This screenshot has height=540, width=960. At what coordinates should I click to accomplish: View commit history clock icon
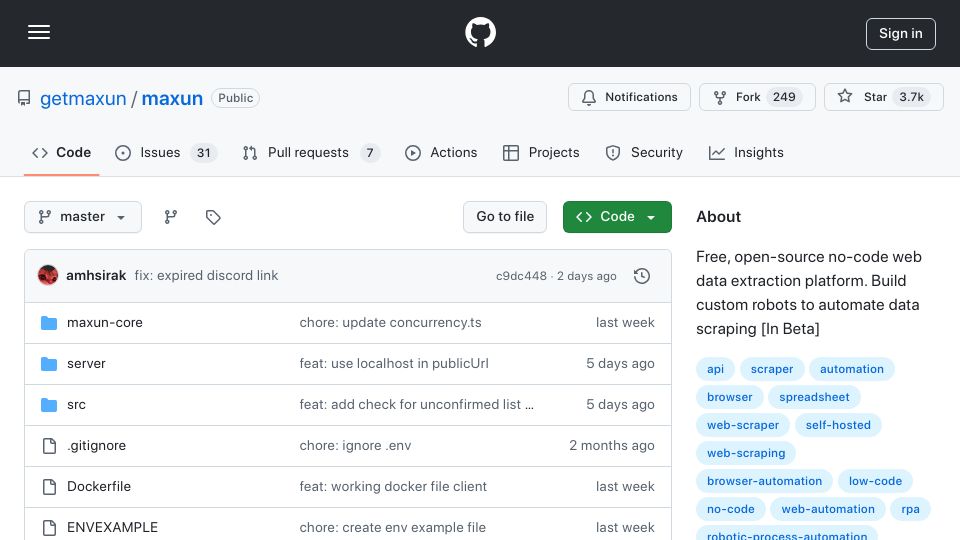[x=642, y=276]
